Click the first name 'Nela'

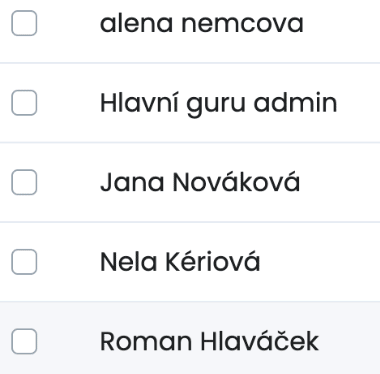coord(129,262)
